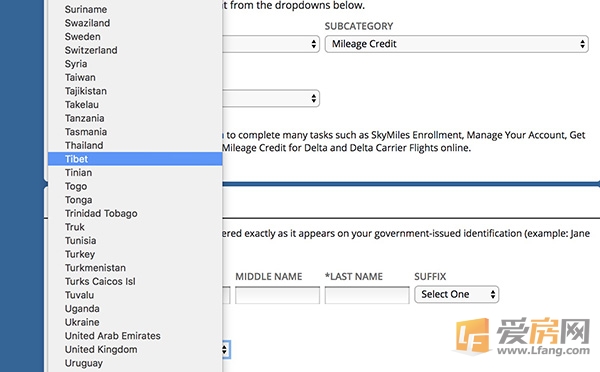The width and height of the screenshot is (600, 372).
Task: Select Uruguay option
Action: [135, 363]
